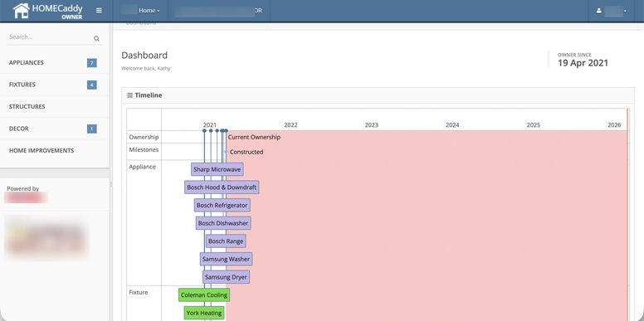This screenshot has height=321, width=644.
Task: Click the 2025 year label on timeline
Action: tap(534, 125)
